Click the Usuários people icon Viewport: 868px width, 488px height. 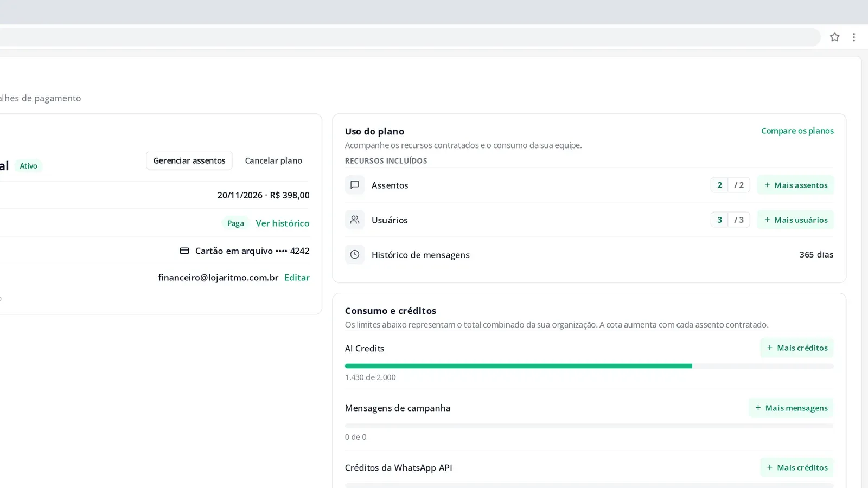[355, 220]
